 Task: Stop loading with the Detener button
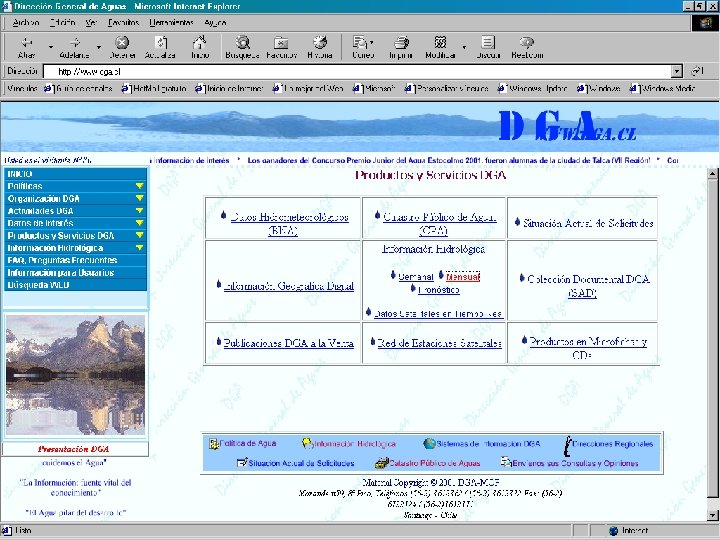pyautogui.click(x=122, y=47)
